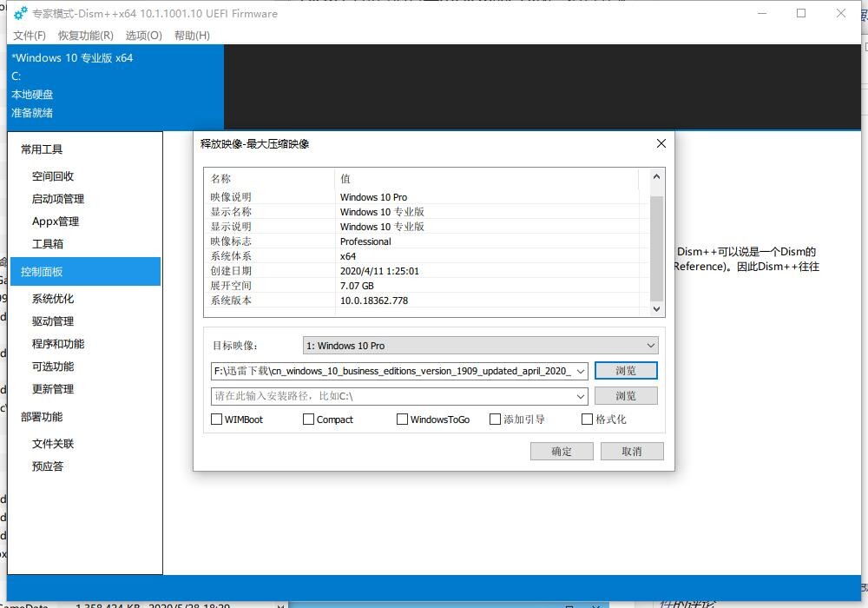Expand the install path dropdown arrow
The height and width of the screenshot is (608, 868).
(x=581, y=396)
